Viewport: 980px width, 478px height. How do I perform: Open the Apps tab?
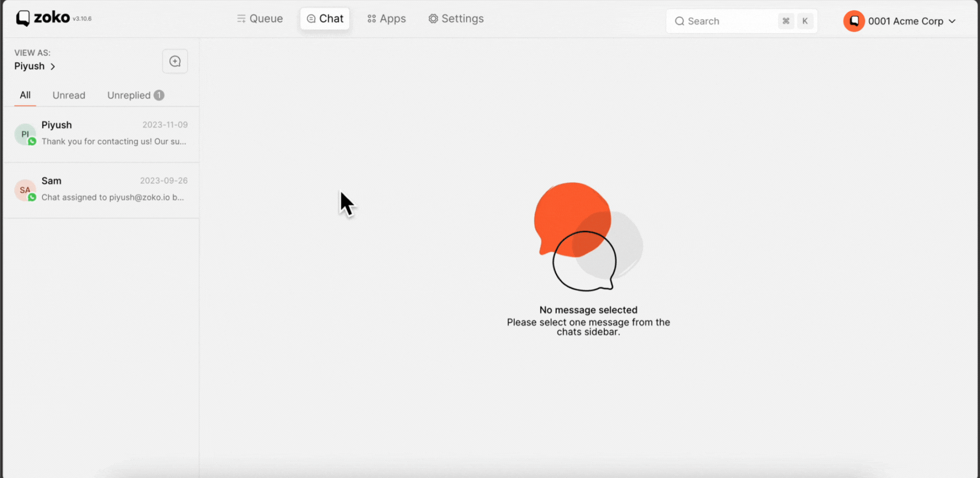[x=386, y=19]
